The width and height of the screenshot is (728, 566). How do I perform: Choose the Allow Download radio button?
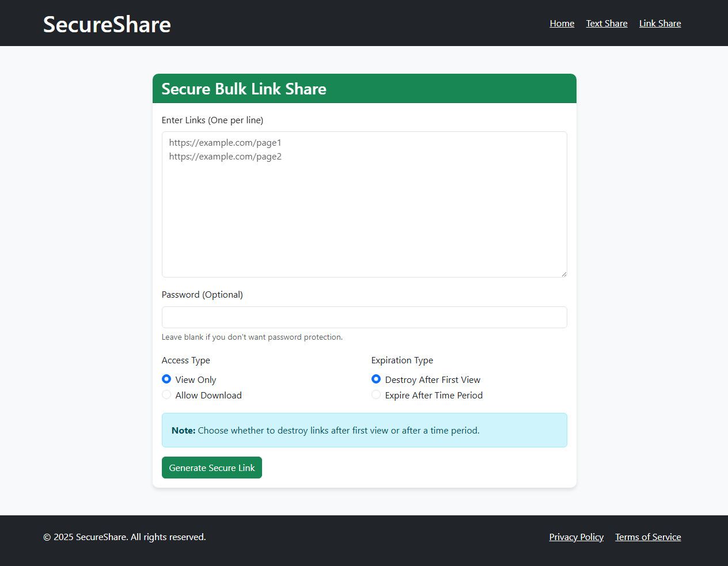click(x=166, y=394)
